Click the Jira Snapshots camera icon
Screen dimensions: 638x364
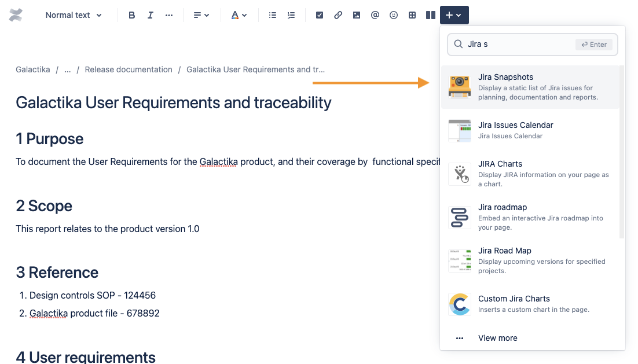(460, 87)
